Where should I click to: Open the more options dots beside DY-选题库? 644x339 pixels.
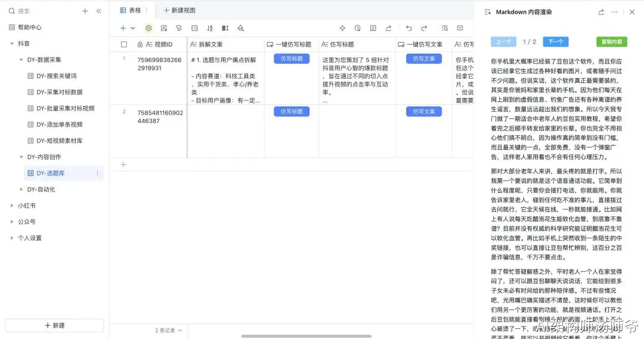(97, 173)
